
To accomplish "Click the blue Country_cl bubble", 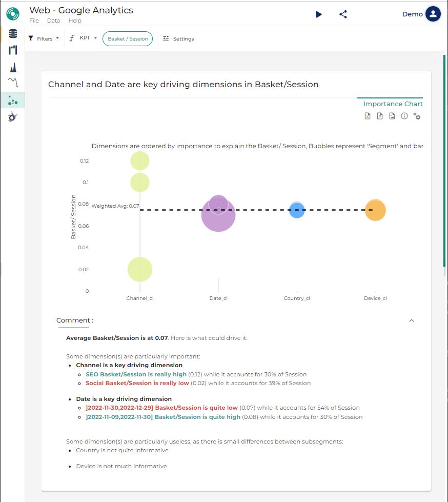I will (x=297, y=210).
